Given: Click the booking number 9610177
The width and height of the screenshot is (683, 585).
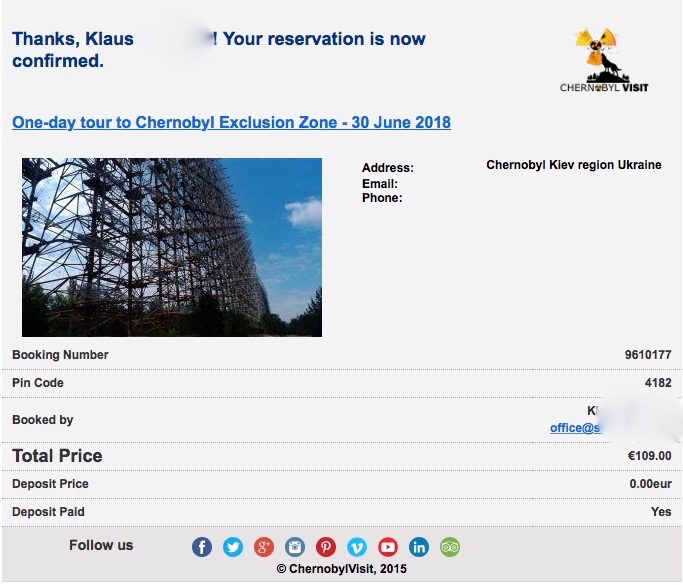Looking at the screenshot, I should pyautogui.click(x=647, y=355).
